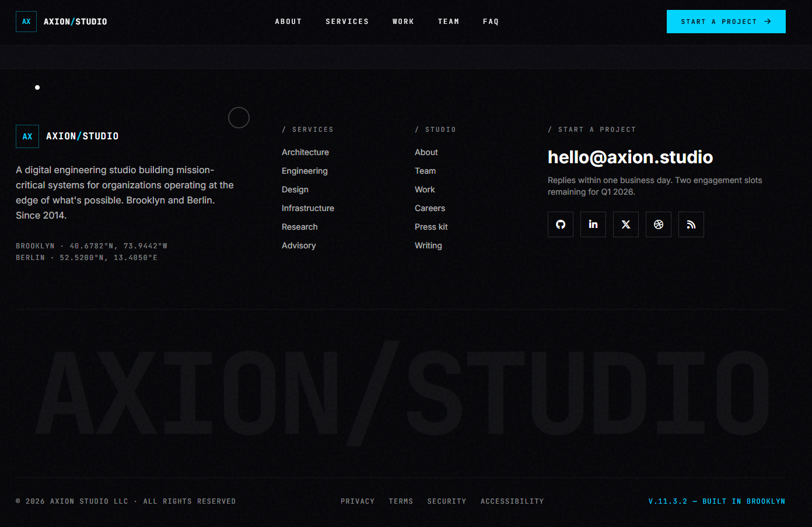Click the 'Replies within one business day' text
Image resolution: width=812 pixels, height=527 pixels.
pyautogui.click(x=654, y=186)
